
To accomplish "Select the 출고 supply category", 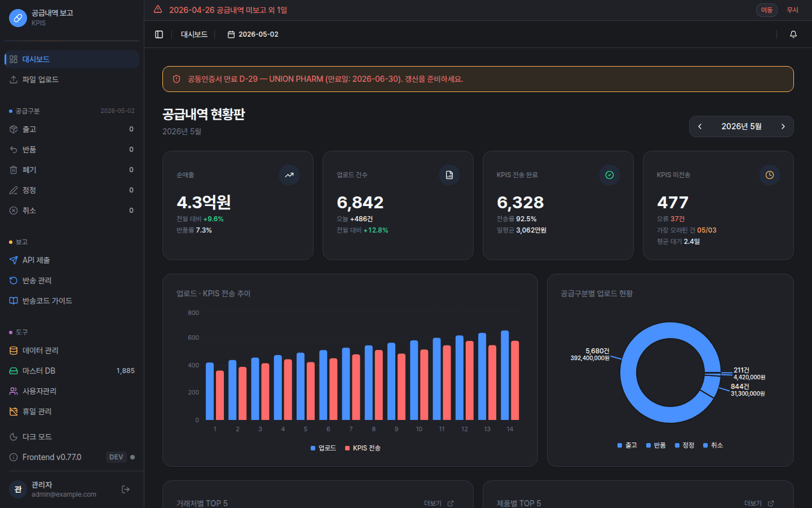I will pyautogui.click(x=72, y=129).
